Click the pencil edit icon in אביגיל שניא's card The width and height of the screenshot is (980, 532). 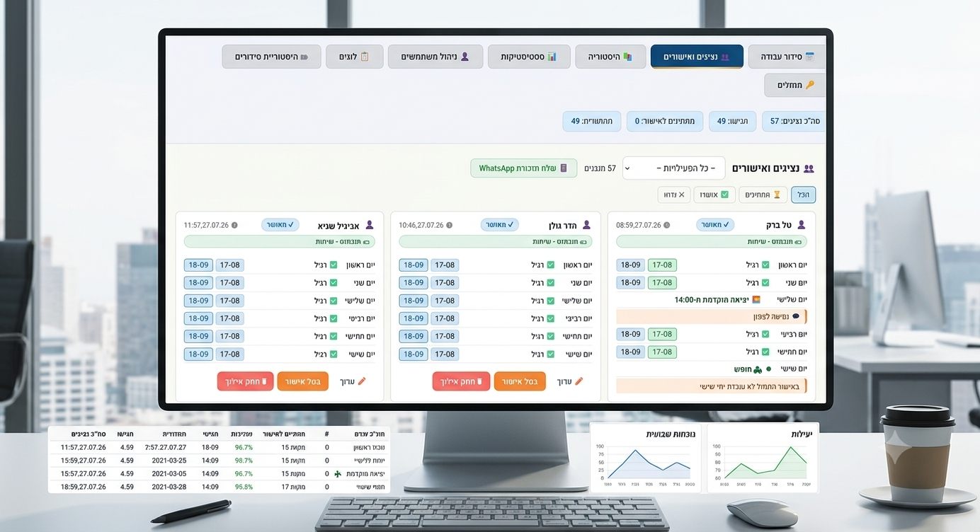tap(362, 381)
